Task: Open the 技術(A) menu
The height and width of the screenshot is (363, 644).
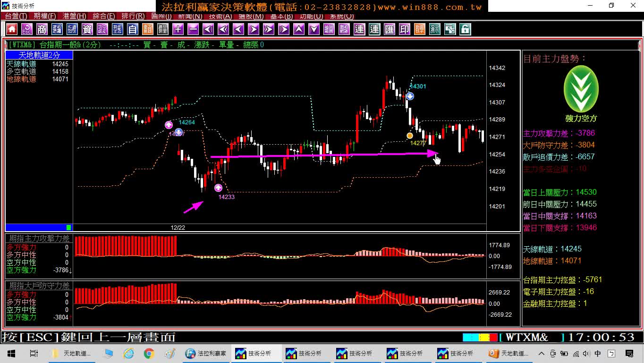Action: [x=220, y=16]
